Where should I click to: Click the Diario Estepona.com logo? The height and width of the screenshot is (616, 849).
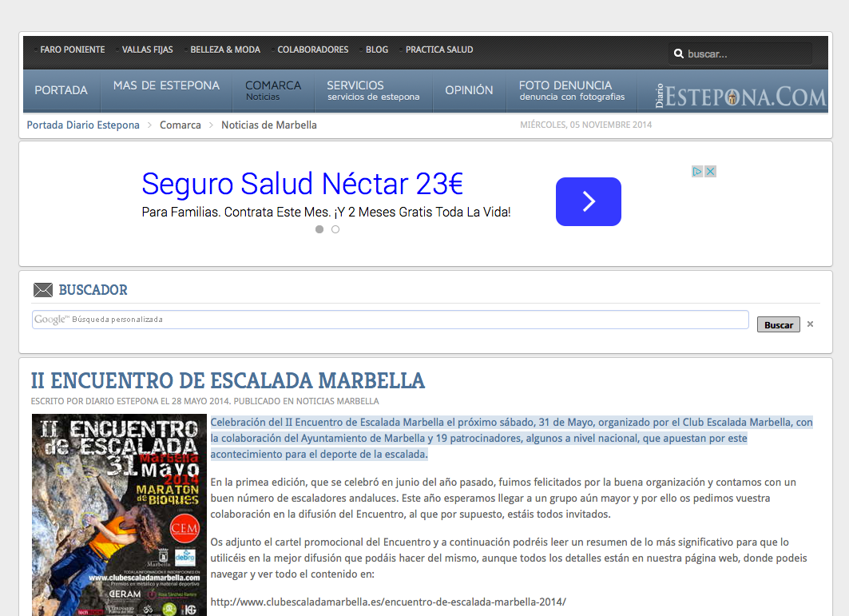[740, 96]
